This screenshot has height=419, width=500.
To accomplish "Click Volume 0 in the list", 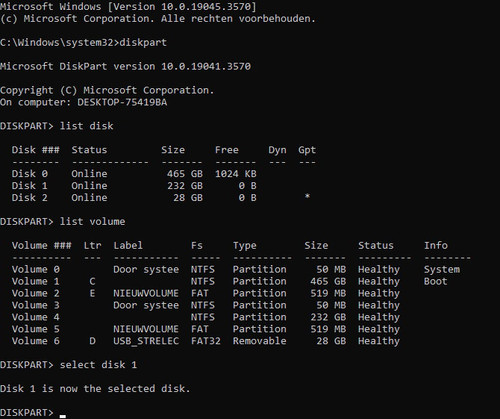I will (x=36, y=269).
